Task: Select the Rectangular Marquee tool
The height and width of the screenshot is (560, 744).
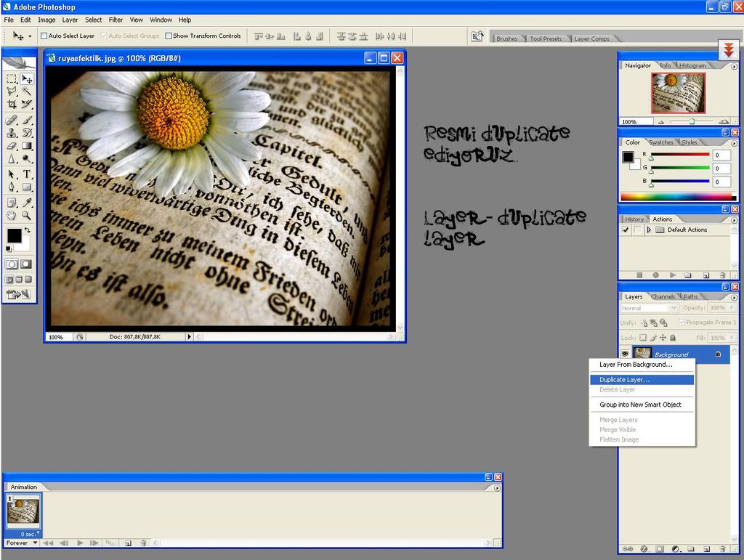Action: pos(12,78)
